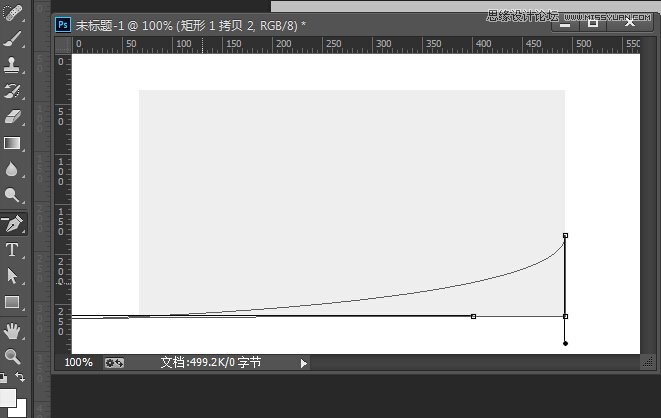Select the Brush tool
661x418 pixels.
click(12, 39)
